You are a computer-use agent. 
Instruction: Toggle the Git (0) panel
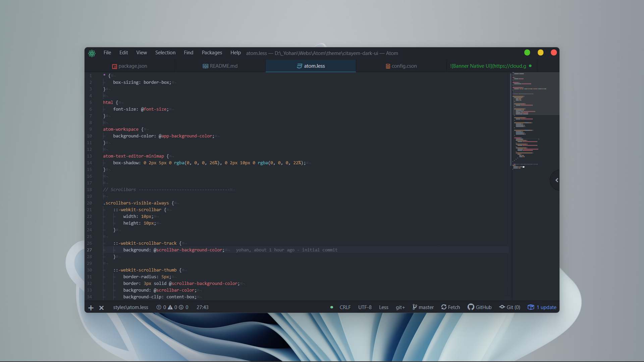click(509, 307)
